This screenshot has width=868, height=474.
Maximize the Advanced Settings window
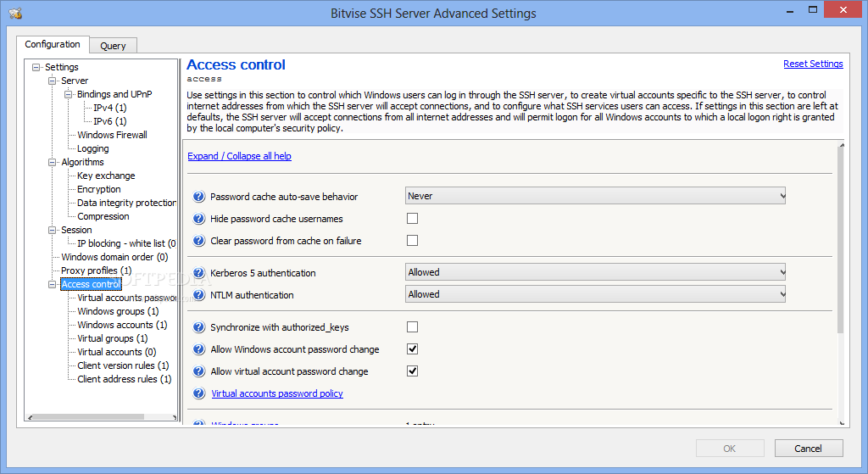[x=813, y=10]
